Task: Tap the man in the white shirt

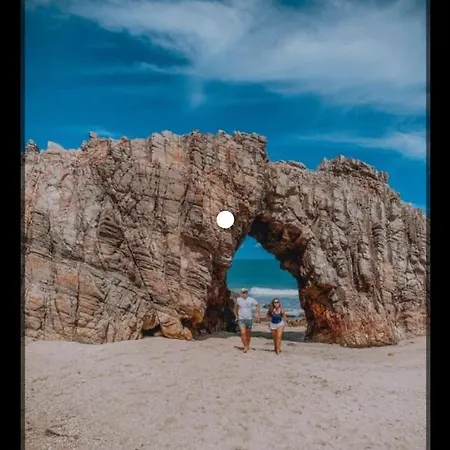Action: tap(246, 320)
